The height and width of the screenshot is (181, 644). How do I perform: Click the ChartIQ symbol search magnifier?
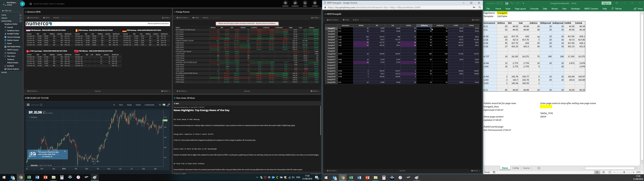pos(41,105)
